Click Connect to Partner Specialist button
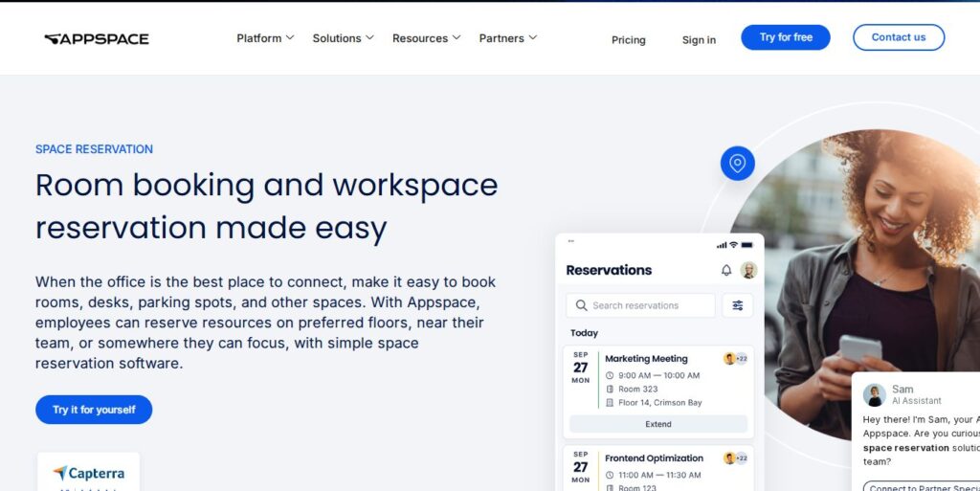Screen dimensions: 980x491 (922, 486)
